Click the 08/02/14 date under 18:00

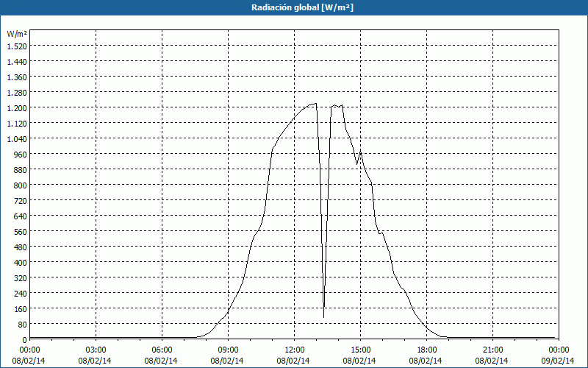pyautogui.click(x=426, y=361)
